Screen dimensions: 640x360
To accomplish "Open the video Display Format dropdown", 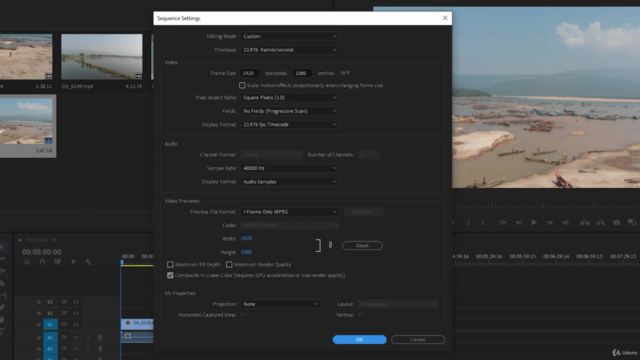I will coord(289,124).
